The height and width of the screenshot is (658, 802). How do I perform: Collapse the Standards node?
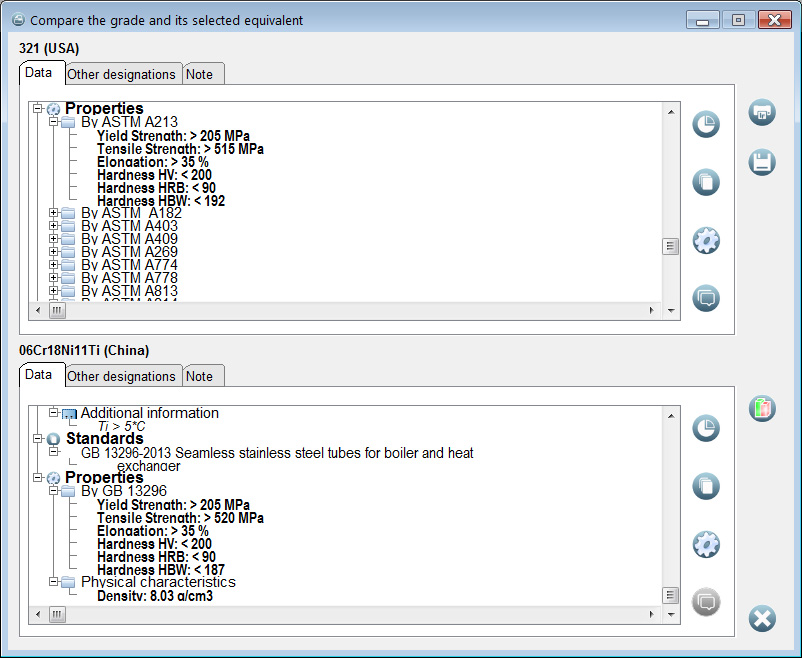(37, 438)
